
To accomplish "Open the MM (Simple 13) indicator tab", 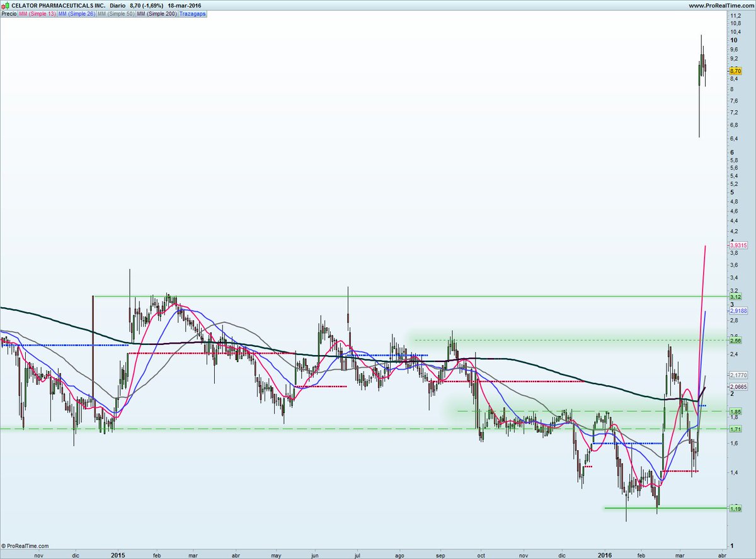I will [38, 13].
